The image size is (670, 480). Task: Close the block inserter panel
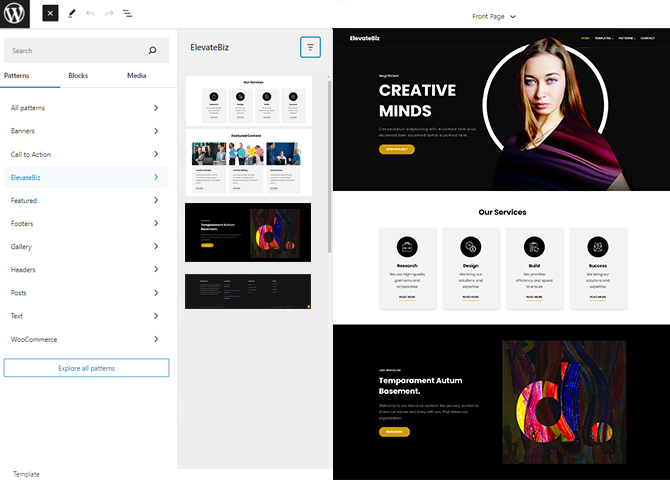[50, 14]
